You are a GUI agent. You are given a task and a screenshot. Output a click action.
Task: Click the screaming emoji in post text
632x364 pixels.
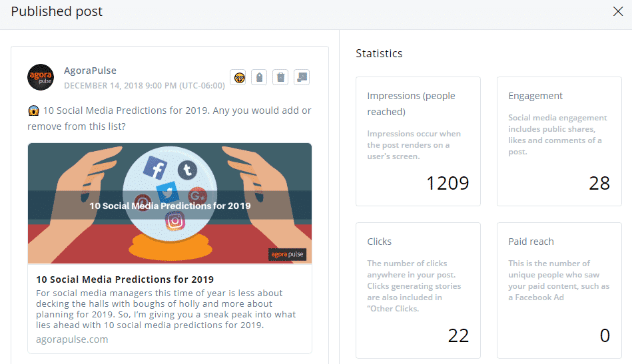(33, 110)
